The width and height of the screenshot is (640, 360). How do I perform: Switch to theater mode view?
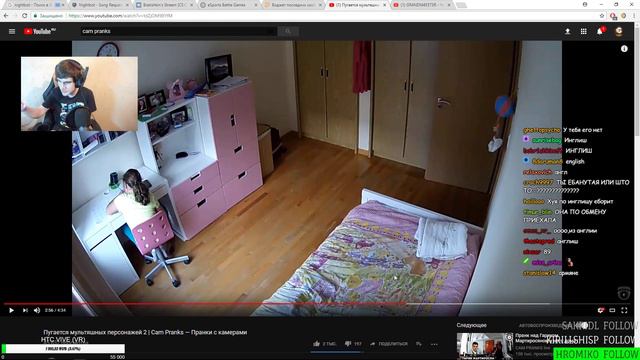pyautogui.click(x=612, y=310)
